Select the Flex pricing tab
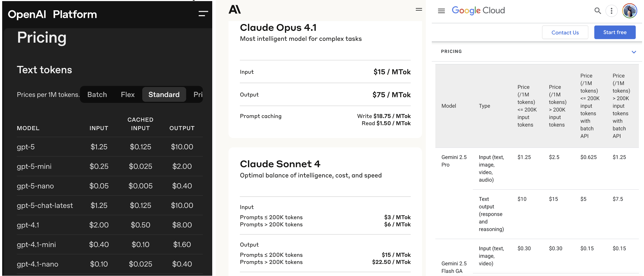This screenshot has width=644, height=276. click(x=128, y=95)
